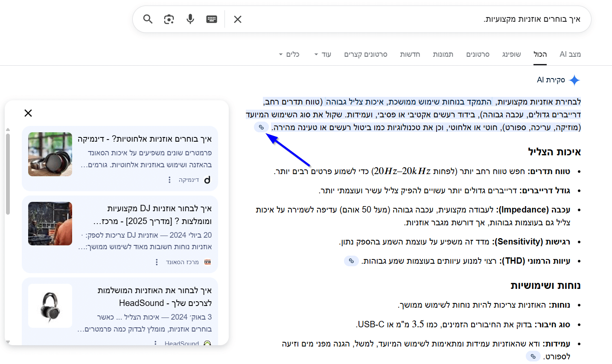Select the שופינג shopping tab
This screenshot has height=364, width=612.
point(511,54)
